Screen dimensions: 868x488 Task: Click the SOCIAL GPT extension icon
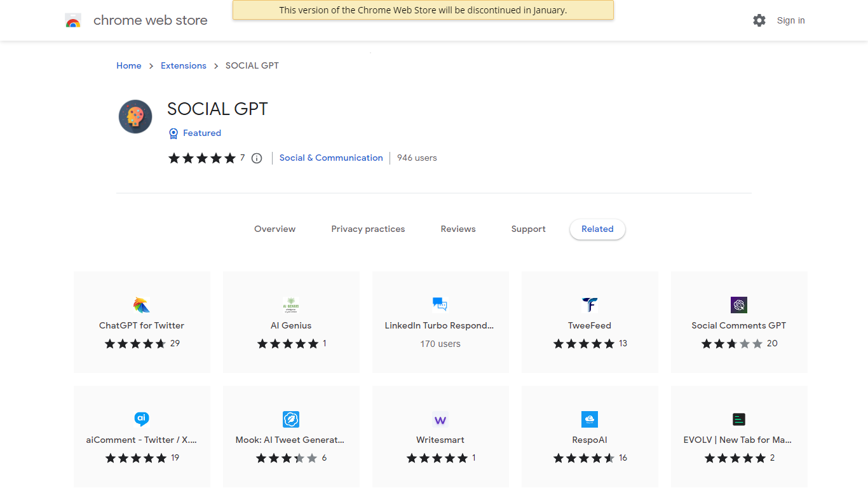pos(135,116)
